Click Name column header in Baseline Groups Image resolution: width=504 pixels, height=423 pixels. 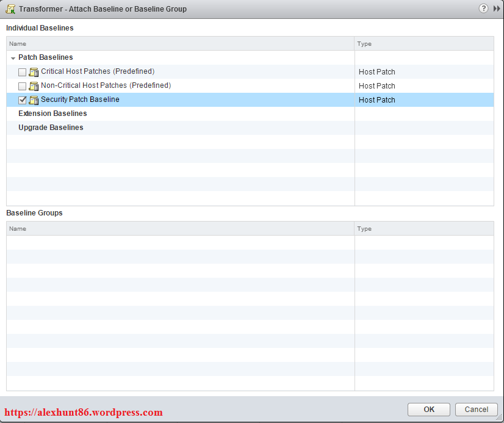180,229
